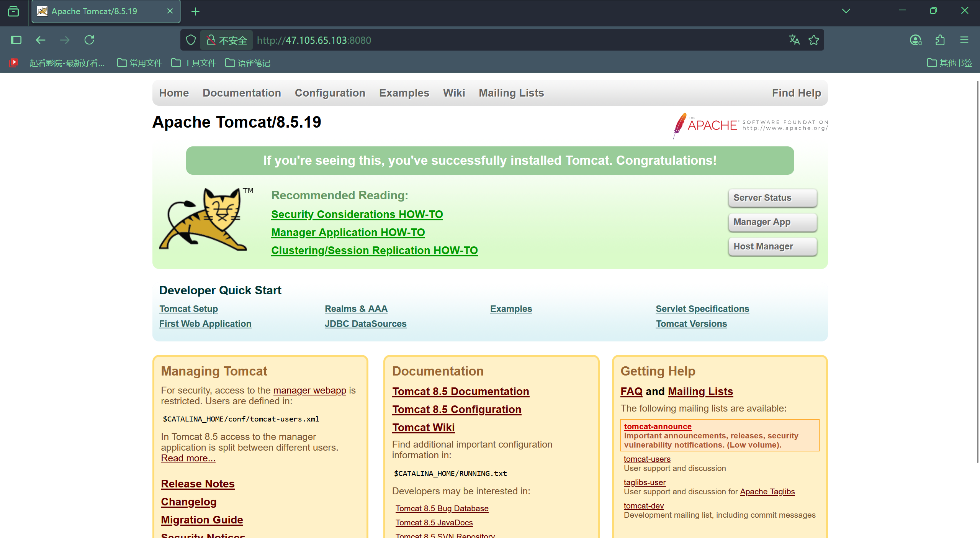Open the extensions puzzle icon

click(x=940, y=40)
